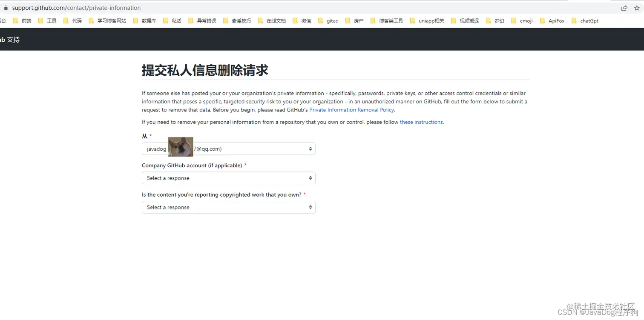The image size is (644, 320).
Task: Click the copyrighted work question label
Action: [221, 195]
